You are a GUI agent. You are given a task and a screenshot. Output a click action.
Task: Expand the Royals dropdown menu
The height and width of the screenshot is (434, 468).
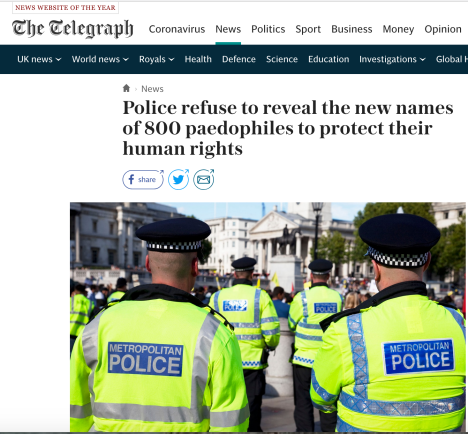[156, 59]
